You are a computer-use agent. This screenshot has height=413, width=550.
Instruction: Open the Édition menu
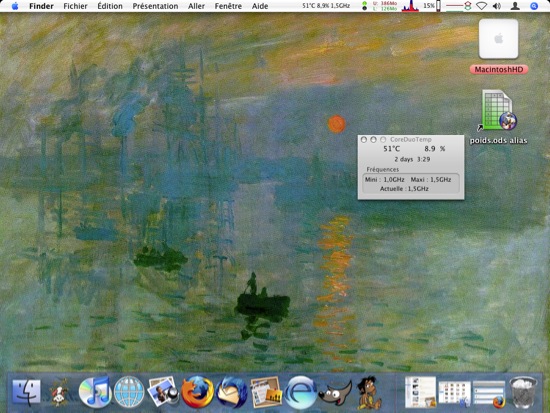coord(110,6)
